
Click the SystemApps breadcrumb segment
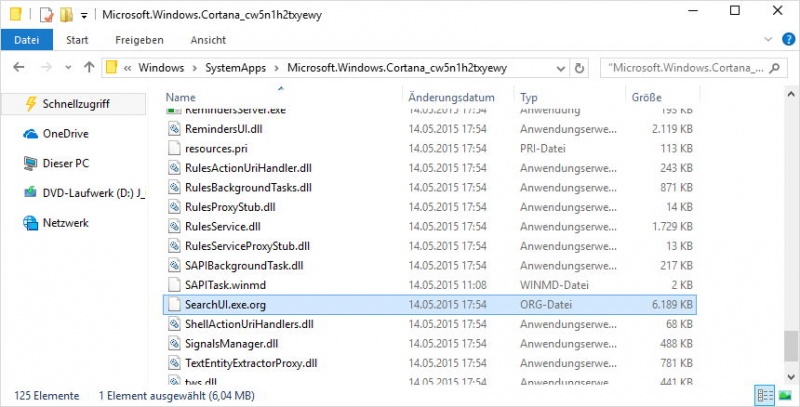click(x=235, y=68)
